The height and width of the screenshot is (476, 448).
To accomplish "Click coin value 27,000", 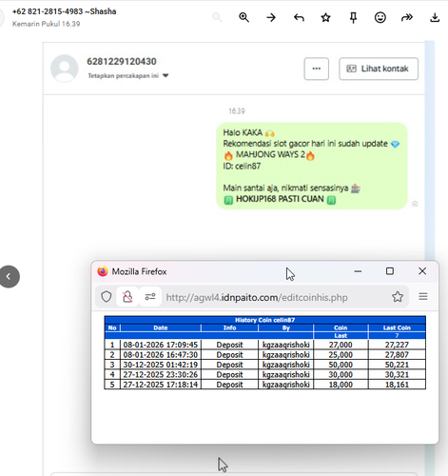I will (341, 345).
